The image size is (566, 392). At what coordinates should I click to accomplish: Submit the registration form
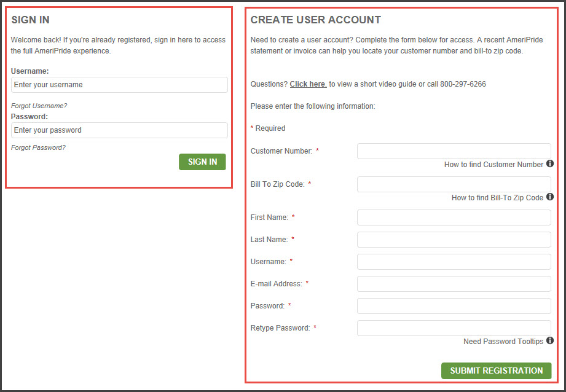[x=496, y=370]
